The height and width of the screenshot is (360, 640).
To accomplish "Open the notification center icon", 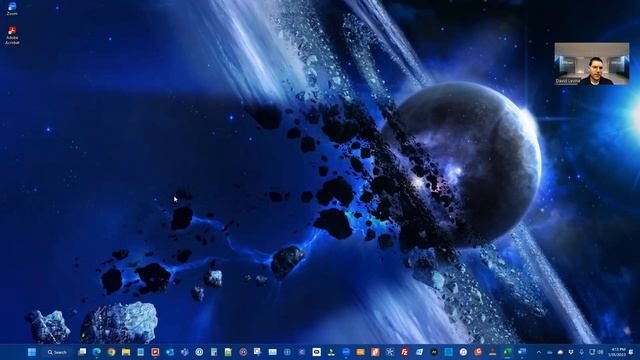I will (631, 352).
